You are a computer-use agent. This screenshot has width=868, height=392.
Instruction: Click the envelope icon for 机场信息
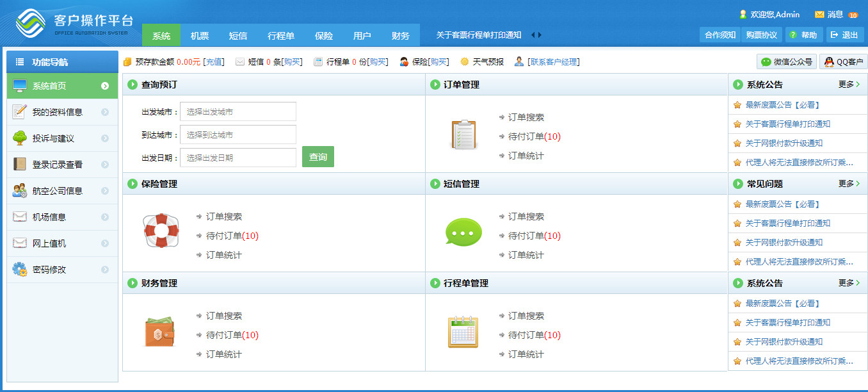pos(20,216)
